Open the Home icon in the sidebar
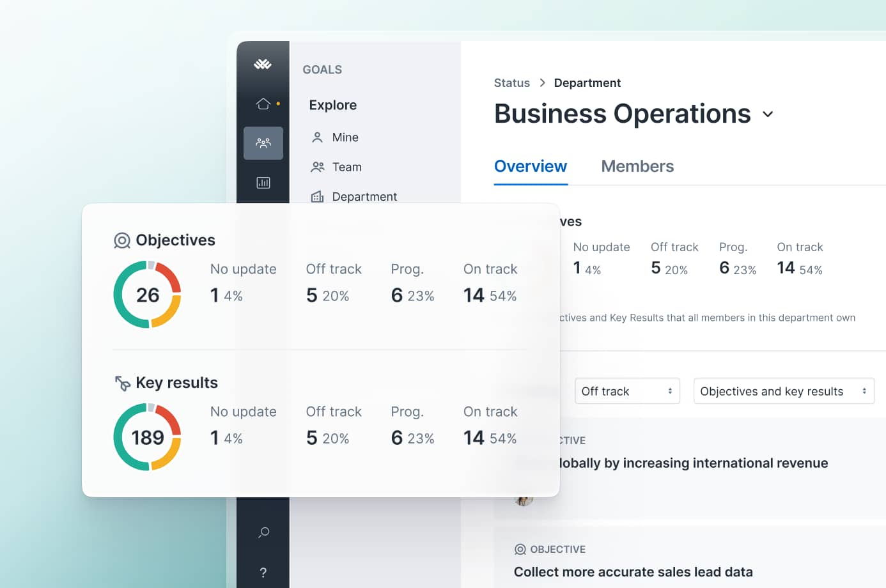The height and width of the screenshot is (588, 886). point(263,103)
